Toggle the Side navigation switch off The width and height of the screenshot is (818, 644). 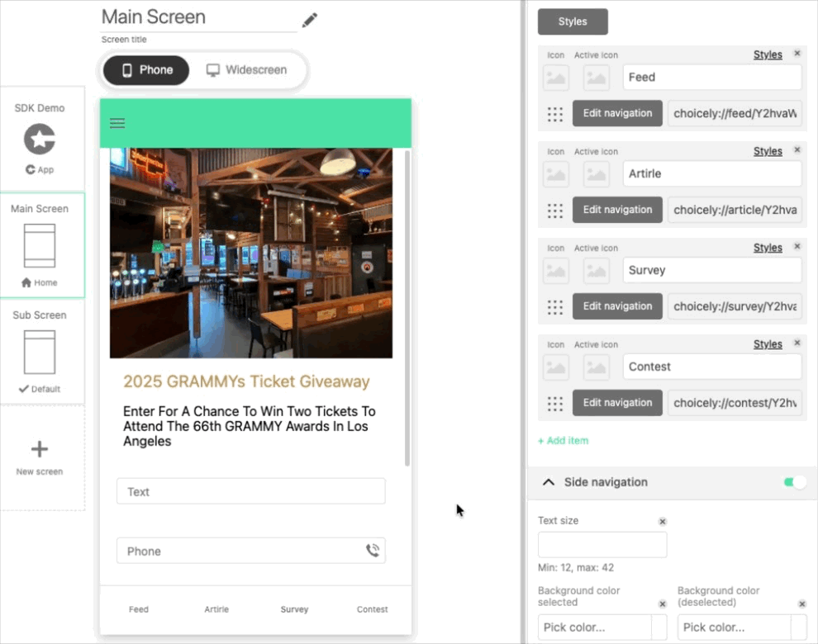[793, 482]
